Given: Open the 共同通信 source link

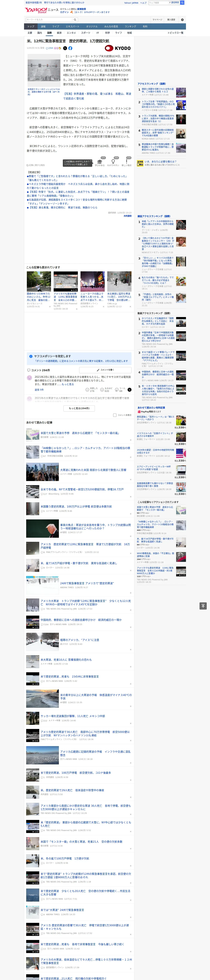Looking at the screenshot, I should point(127,216).
